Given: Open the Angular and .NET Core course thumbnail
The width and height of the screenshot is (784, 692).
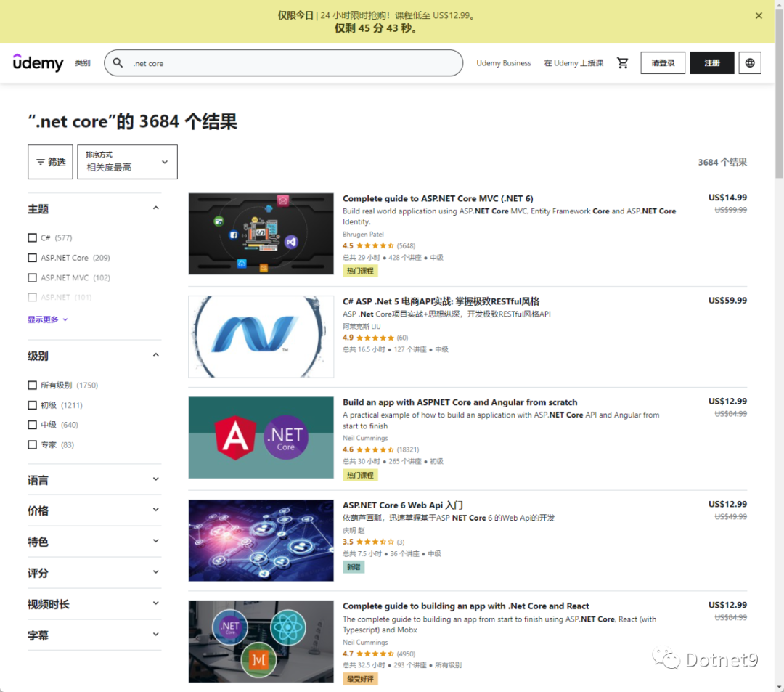Looking at the screenshot, I should click(261, 437).
